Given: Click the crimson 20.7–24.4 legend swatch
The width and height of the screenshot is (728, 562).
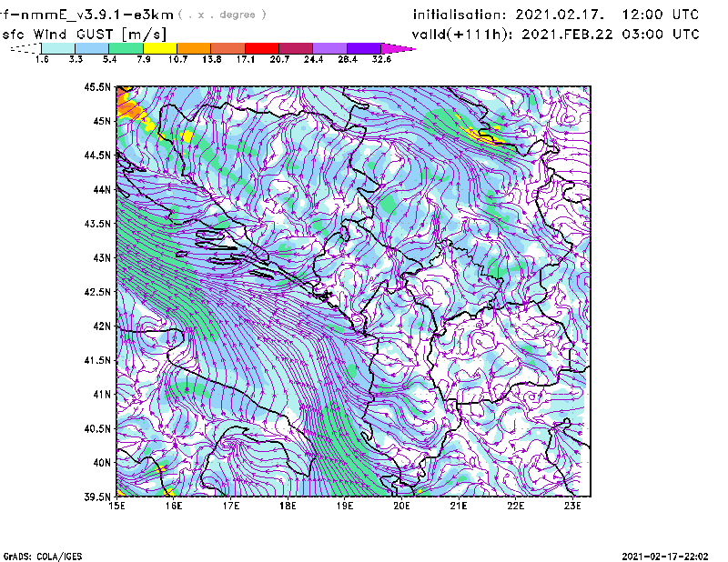Looking at the screenshot, I should pyautogui.click(x=296, y=48).
